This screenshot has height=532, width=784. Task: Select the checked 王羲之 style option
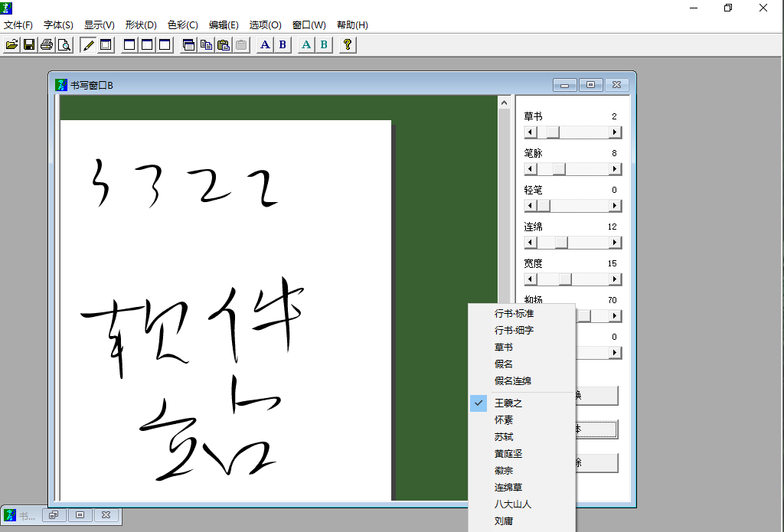click(x=508, y=403)
